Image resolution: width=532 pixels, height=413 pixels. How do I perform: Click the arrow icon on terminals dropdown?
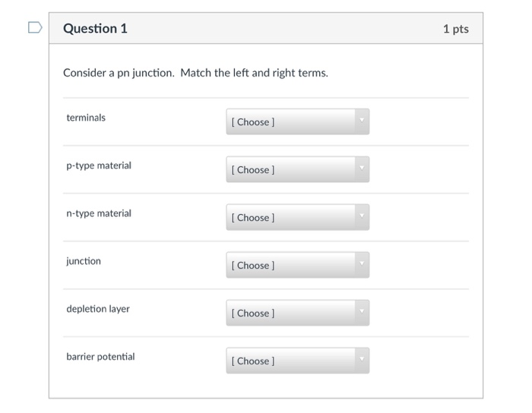[x=362, y=120]
